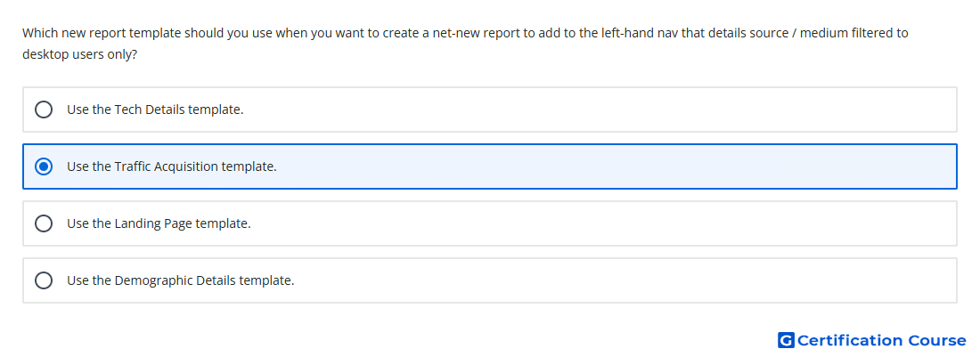980x357 pixels.
Task: Click the "Use the Traffic Acquisition template." label
Action: (x=172, y=166)
